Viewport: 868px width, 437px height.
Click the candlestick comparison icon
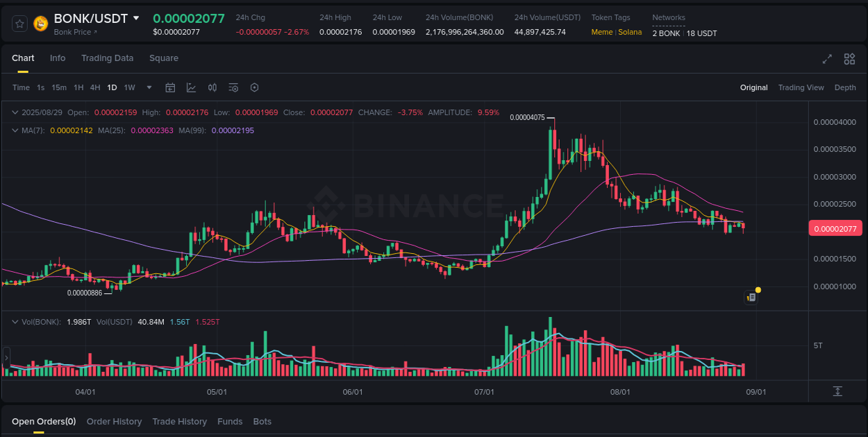tap(212, 87)
